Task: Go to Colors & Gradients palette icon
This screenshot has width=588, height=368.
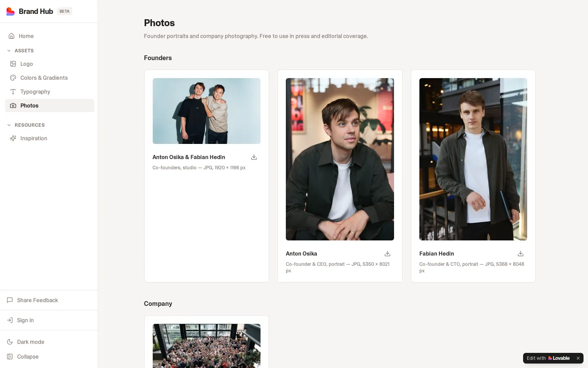Action: [x=13, y=78]
